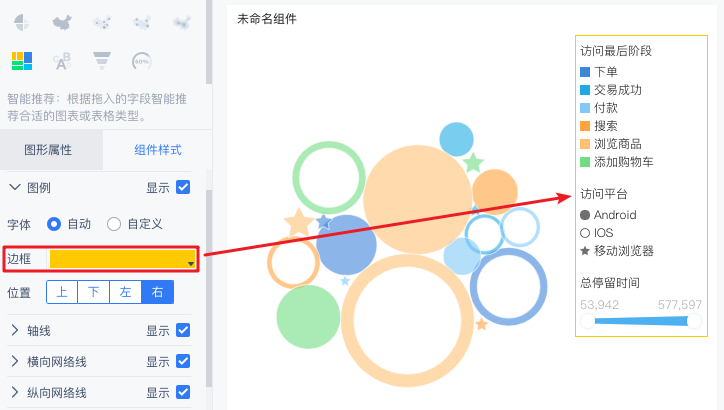The height and width of the screenshot is (410, 724).
Task: Expand the 纵向网络线 section
Action: coord(15,392)
